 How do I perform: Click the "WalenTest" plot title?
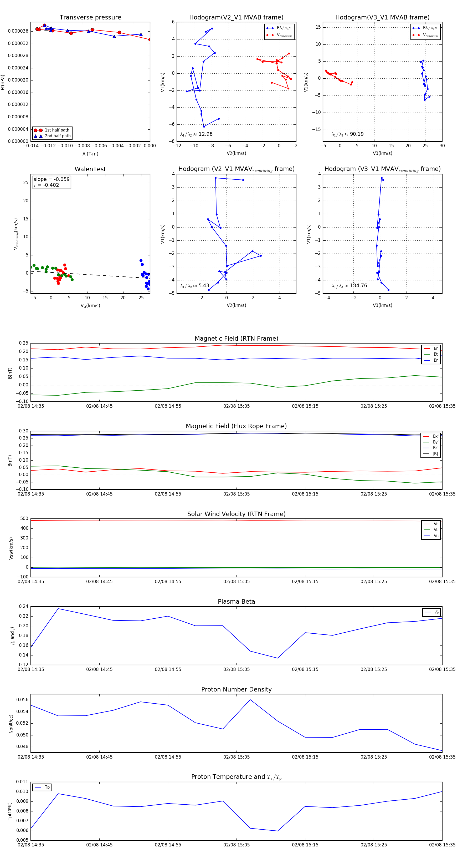[x=90, y=169]
